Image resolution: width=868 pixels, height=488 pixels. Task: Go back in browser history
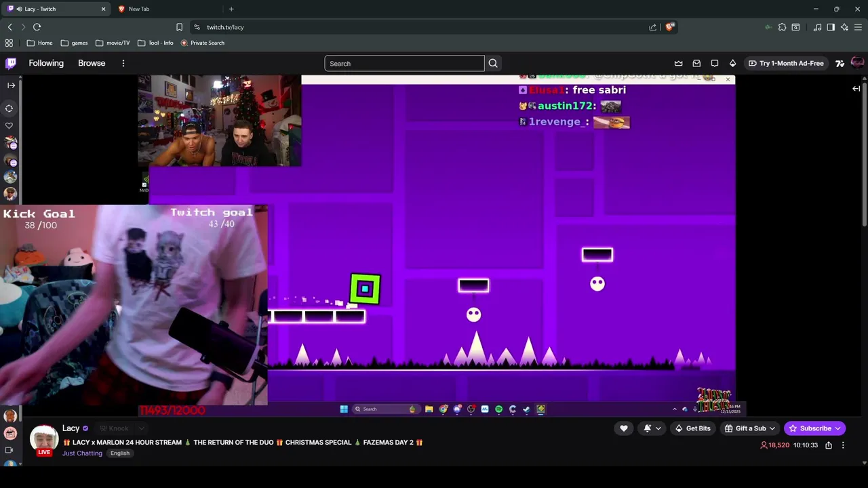9,27
